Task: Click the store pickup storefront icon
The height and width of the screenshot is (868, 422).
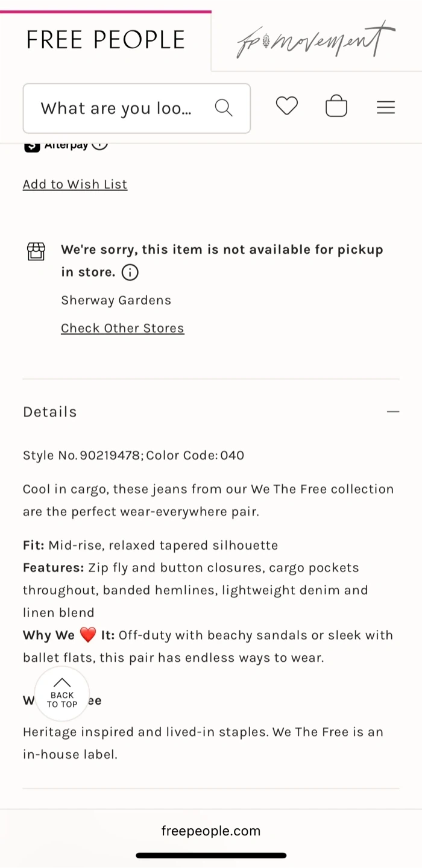Action: [36, 251]
